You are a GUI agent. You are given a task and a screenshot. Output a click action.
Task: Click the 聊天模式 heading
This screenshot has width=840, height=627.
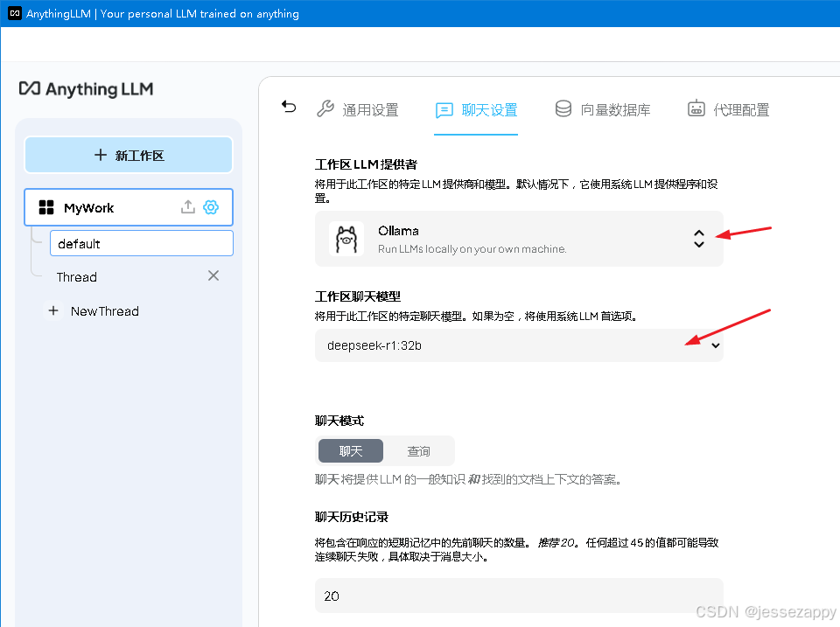339,421
